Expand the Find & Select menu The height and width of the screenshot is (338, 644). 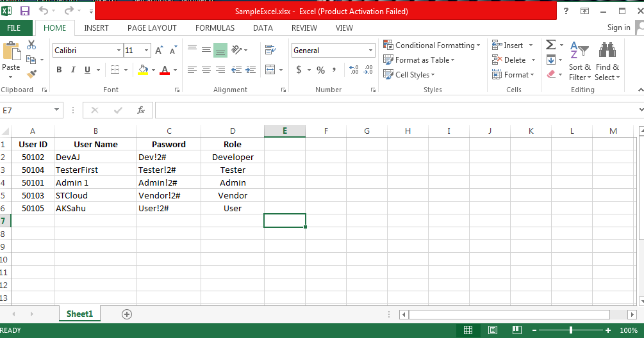coord(607,62)
